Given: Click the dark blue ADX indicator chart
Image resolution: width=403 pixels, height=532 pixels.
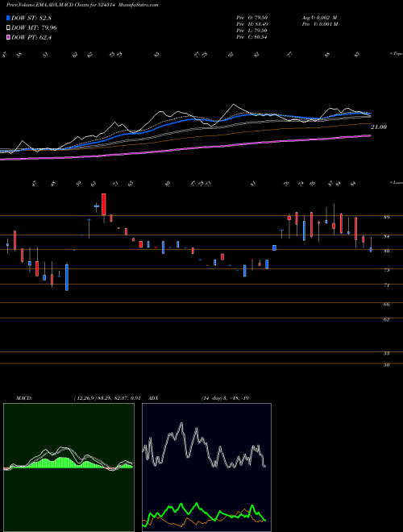Looking at the screenshot, I should point(206,468).
